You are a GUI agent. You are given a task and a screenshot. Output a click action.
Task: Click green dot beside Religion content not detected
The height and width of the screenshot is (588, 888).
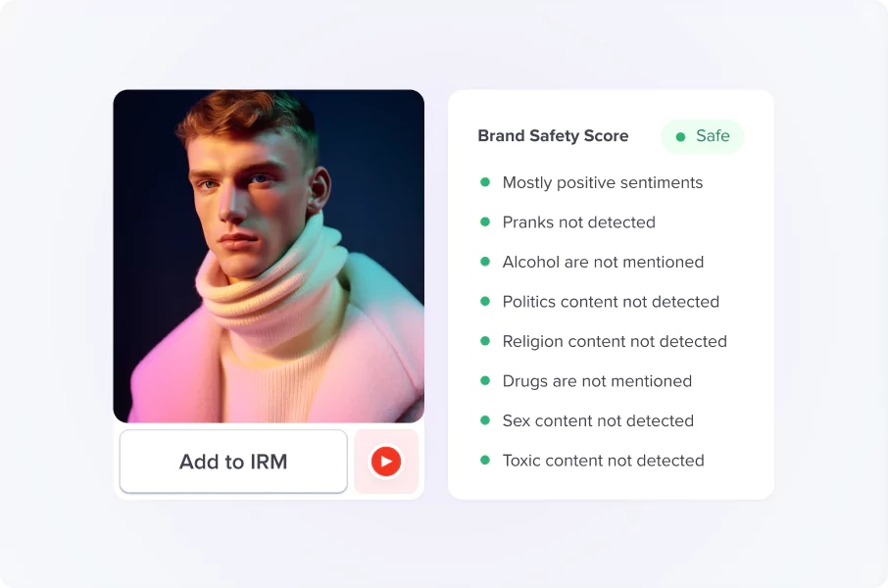[485, 340]
